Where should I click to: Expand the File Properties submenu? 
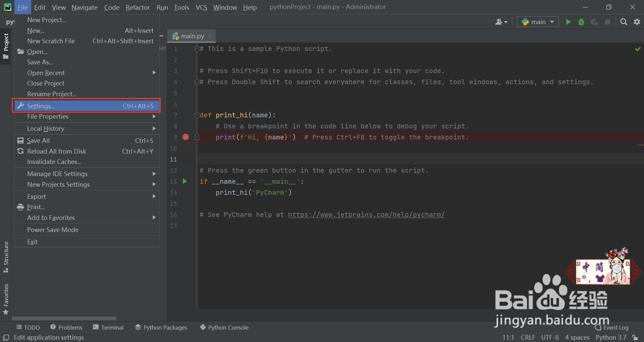click(87, 116)
